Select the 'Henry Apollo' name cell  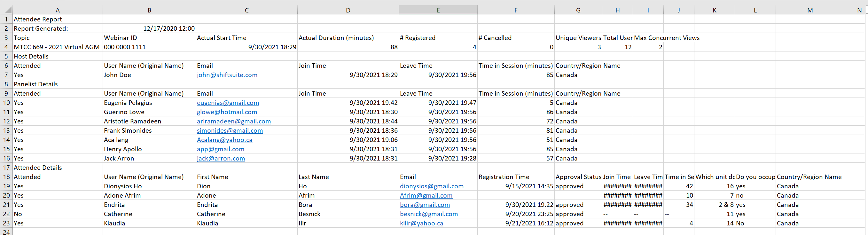pos(149,149)
